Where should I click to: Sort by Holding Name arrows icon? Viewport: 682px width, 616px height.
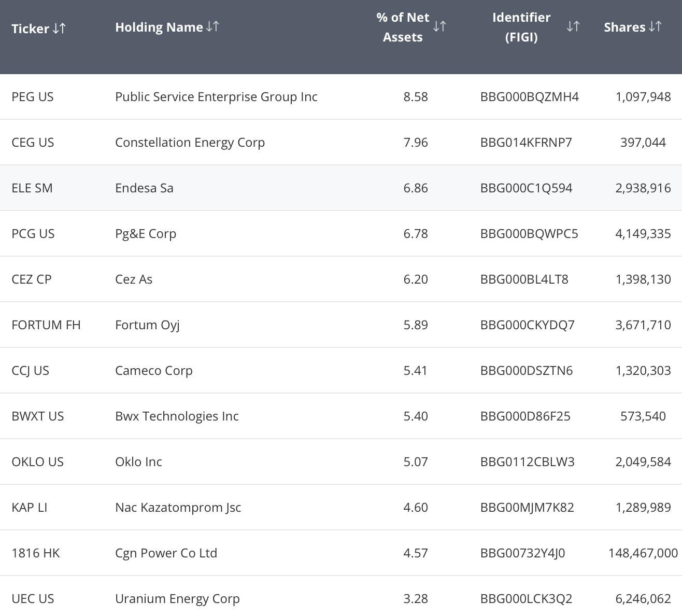(x=212, y=26)
